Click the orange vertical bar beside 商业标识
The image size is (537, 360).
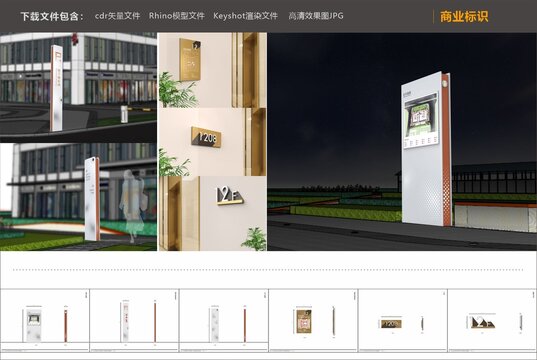433,16
